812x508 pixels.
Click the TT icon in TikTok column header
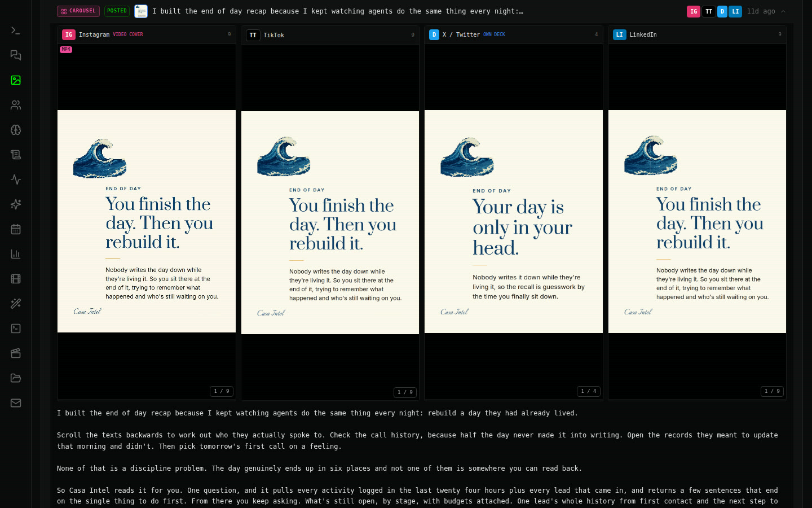pyautogui.click(x=253, y=35)
